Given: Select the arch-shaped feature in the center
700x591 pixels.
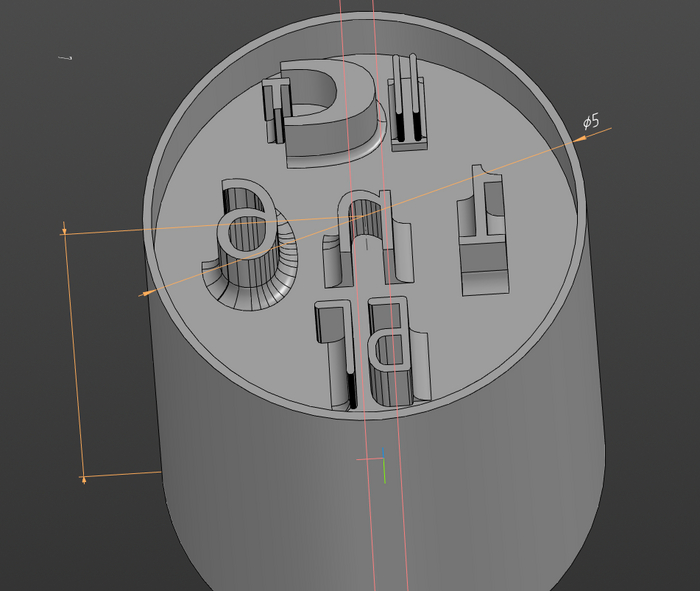Looking at the screenshot, I should (365, 230).
